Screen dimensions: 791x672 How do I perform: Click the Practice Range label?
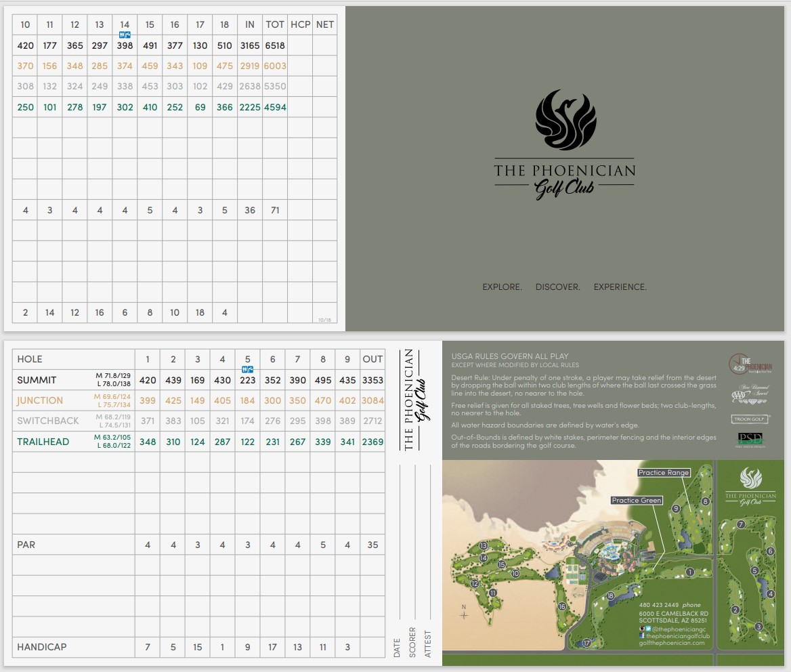(664, 473)
